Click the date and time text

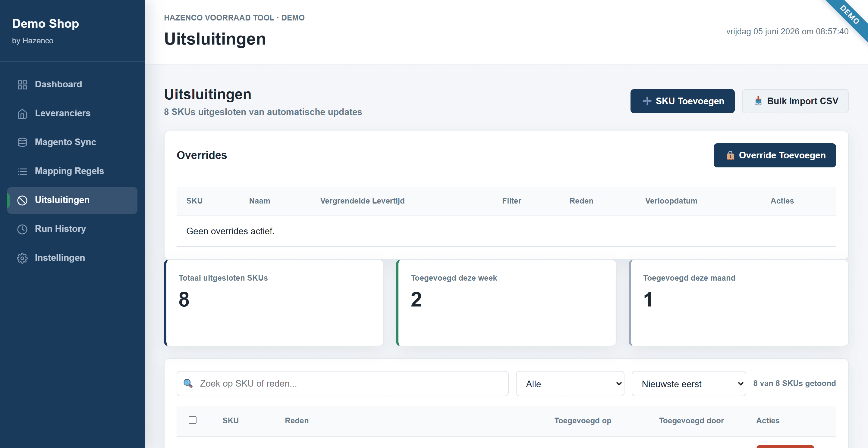pyautogui.click(x=787, y=32)
